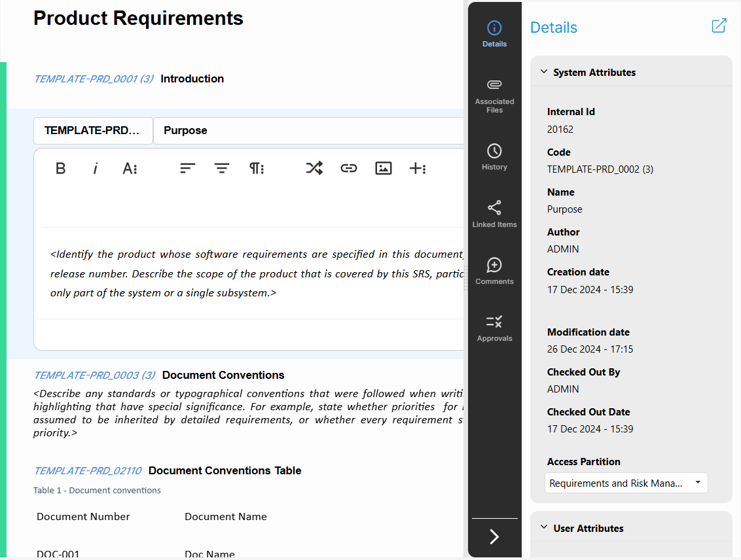Toggle bold formatting in editor toolbar

click(61, 168)
